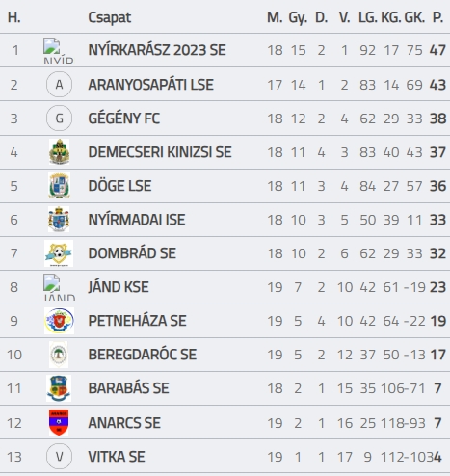Select the PETNEHÁZA SE team name
The width and height of the screenshot is (450, 476).
click(137, 321)
